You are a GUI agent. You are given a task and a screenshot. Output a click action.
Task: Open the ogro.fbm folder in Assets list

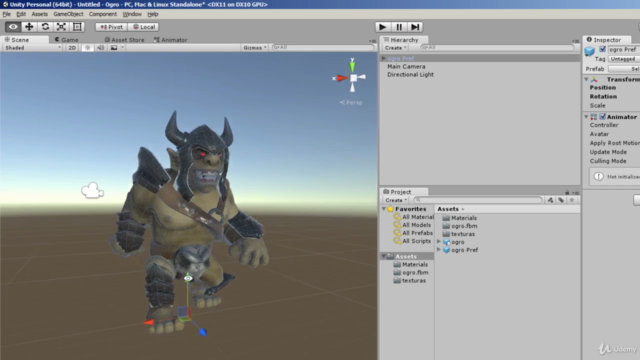click(x=460, y=226)
